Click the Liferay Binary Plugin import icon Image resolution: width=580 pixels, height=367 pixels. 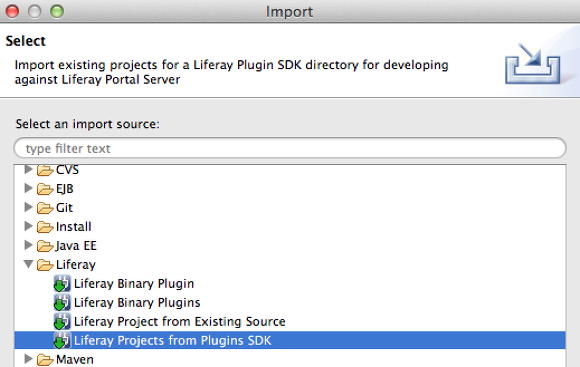click(x=62, y=284)
